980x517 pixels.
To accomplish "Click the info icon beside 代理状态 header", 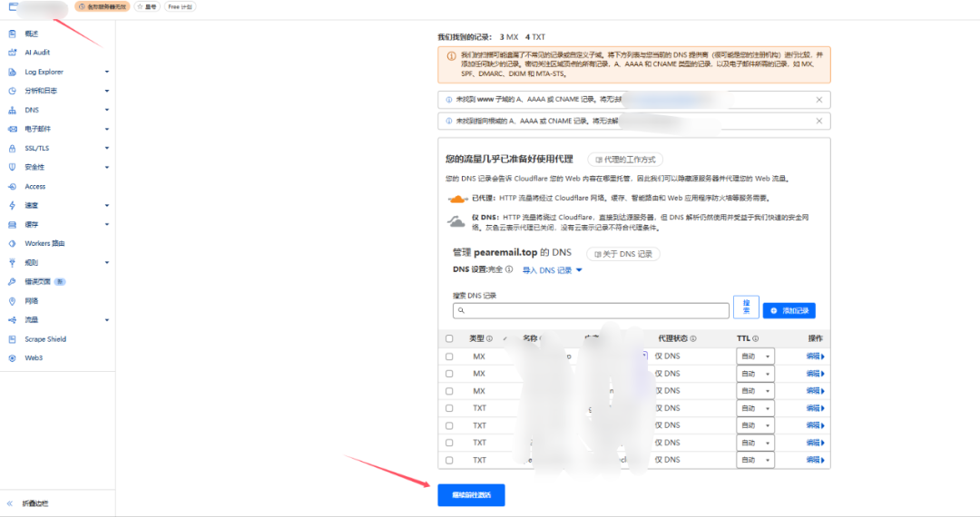I will (693, 338).
